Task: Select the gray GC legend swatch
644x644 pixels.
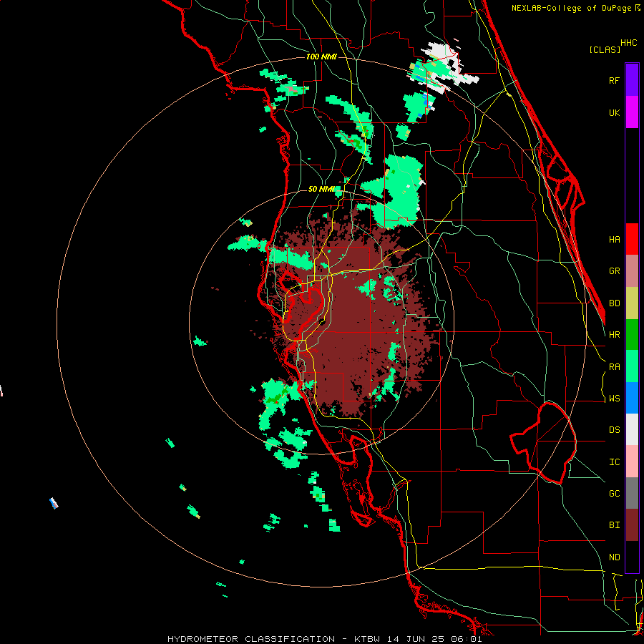Action: tap(632, 493)
